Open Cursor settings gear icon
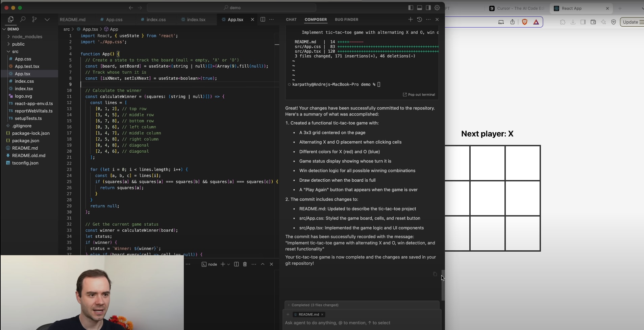Viewport: 644px width, 330px height. pos(437,8)
